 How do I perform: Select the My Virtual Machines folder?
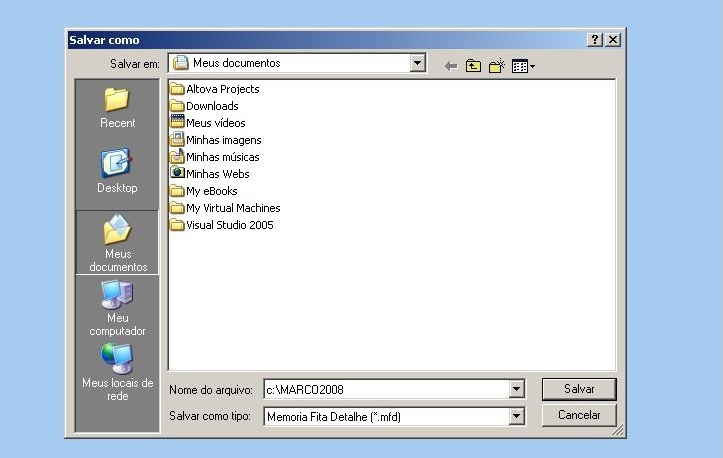[233, 208]
